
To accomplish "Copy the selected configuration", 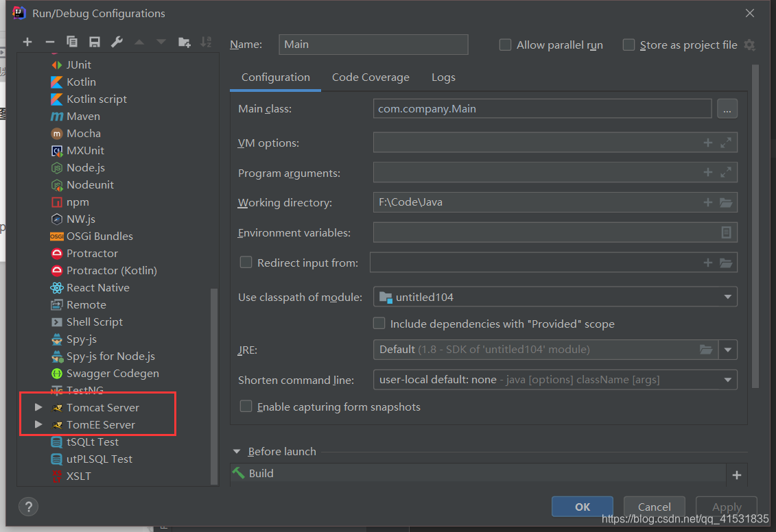I will pyautogui.click(x=72, y=42).
